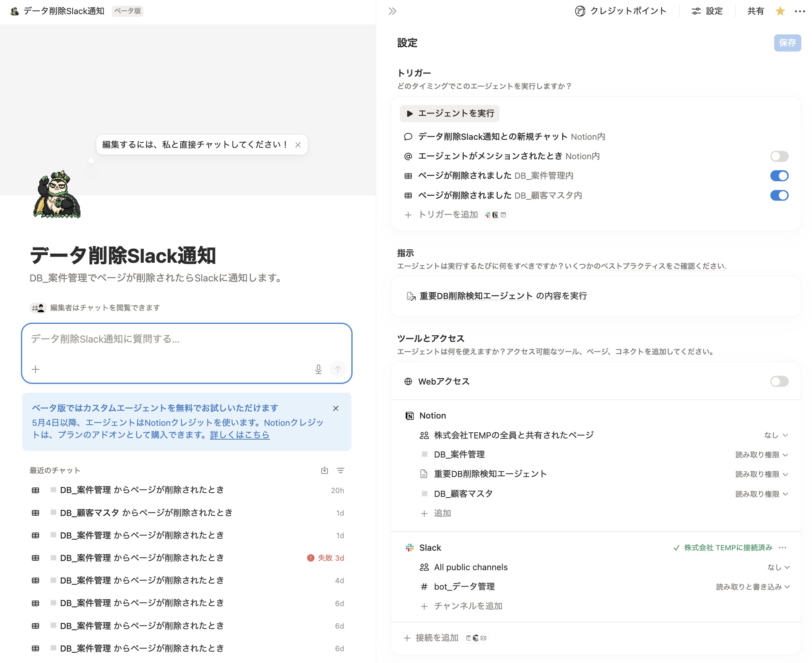
Task: Click the 保存 save button
Action: click(x=787, y=43)
